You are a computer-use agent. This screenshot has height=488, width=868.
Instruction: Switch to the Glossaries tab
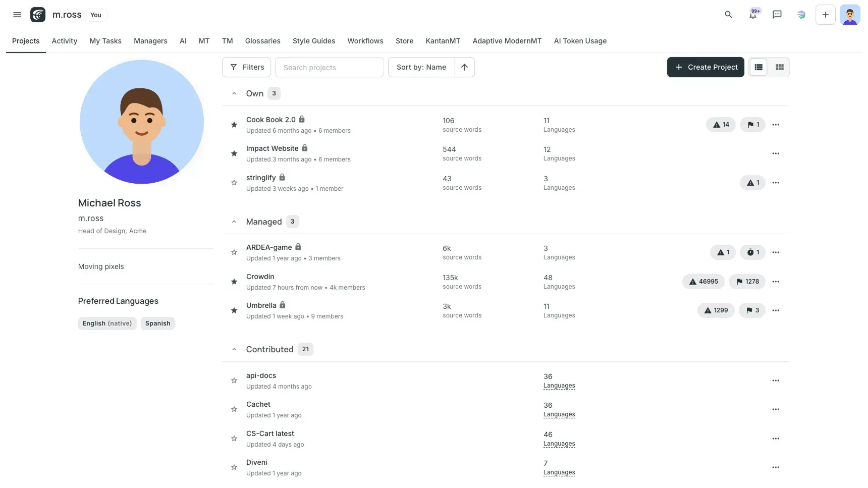click(263, 41)
